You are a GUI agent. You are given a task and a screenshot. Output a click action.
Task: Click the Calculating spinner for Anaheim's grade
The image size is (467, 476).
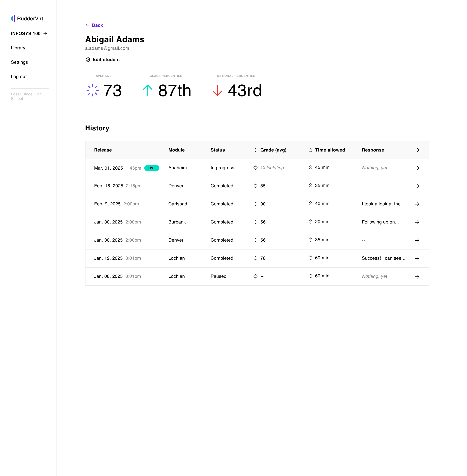pyautogui.click(x=255, y=168)
